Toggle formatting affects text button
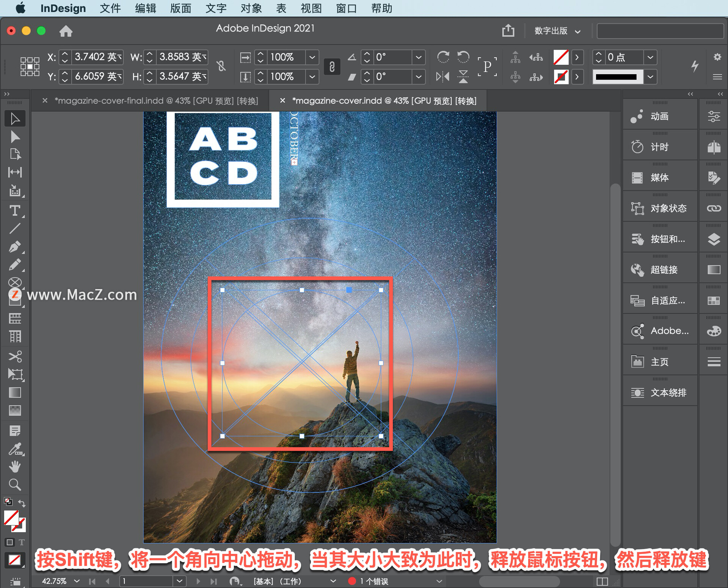This screenshot has width=728, height=588. pos(22,542)
